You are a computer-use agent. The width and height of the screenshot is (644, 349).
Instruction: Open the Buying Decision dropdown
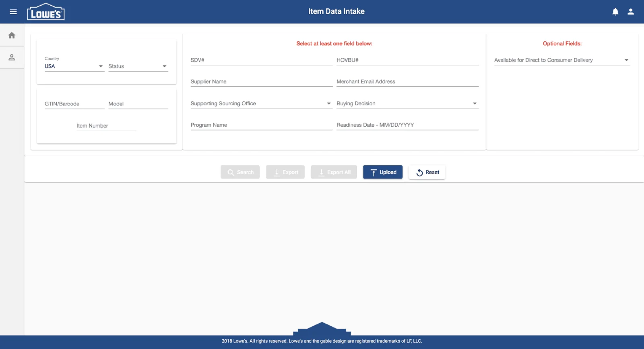tap(407, 104)
